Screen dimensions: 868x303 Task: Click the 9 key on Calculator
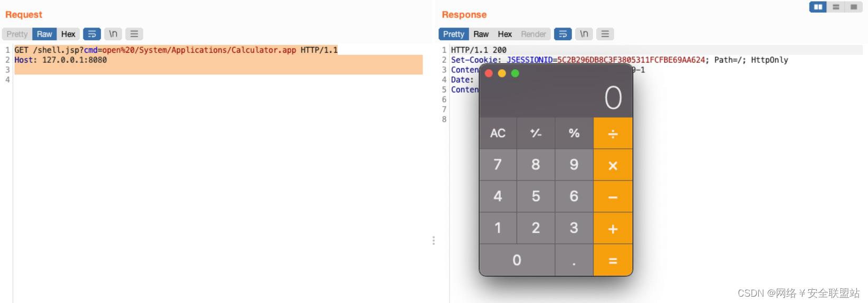click(574, 165)
